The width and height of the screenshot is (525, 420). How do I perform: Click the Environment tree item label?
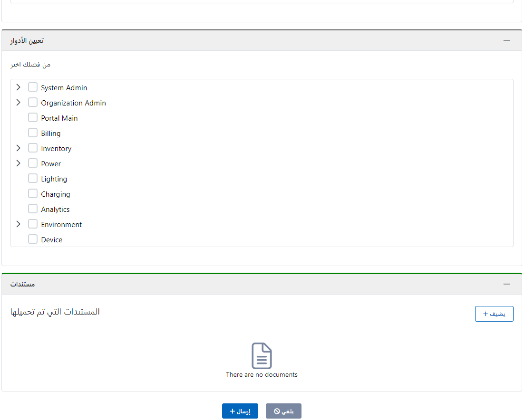pyautogui.click(x=61, y=225)
